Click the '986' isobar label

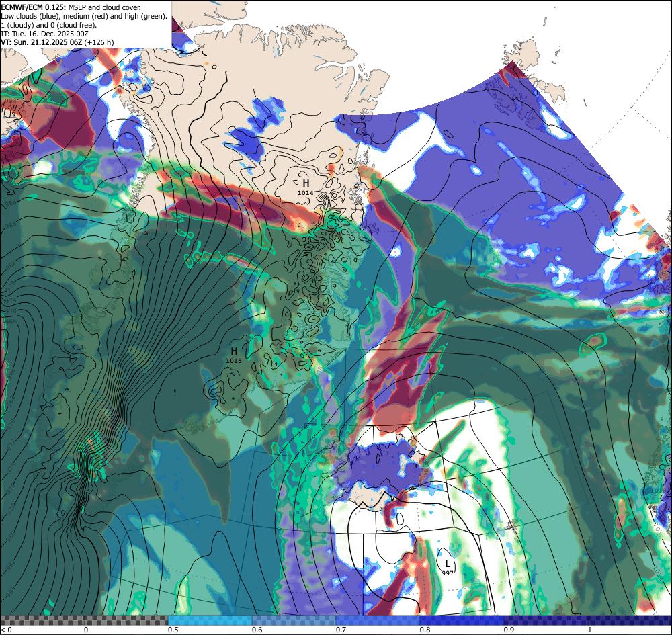tap(11, 225)
